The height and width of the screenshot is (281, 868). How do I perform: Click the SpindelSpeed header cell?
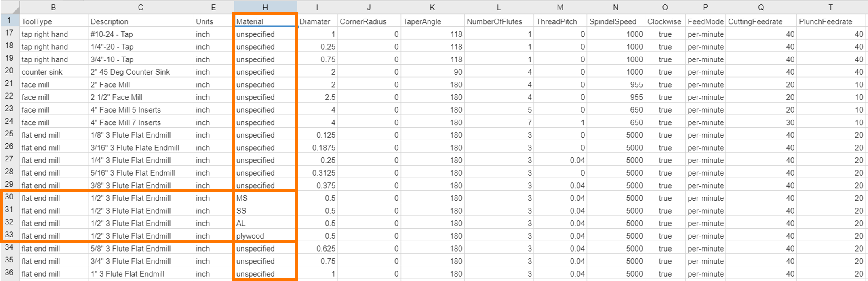point(615,21)
